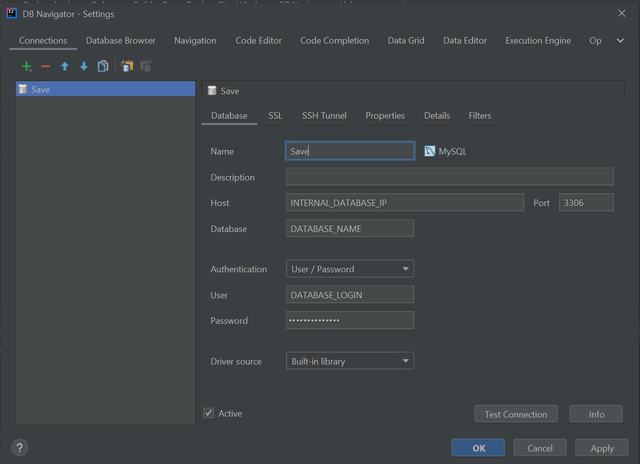This screenshot has width=640, height=464.
Task: Open the partially visible Op tab
Action: pyautogui.click(x=595, y=40)
